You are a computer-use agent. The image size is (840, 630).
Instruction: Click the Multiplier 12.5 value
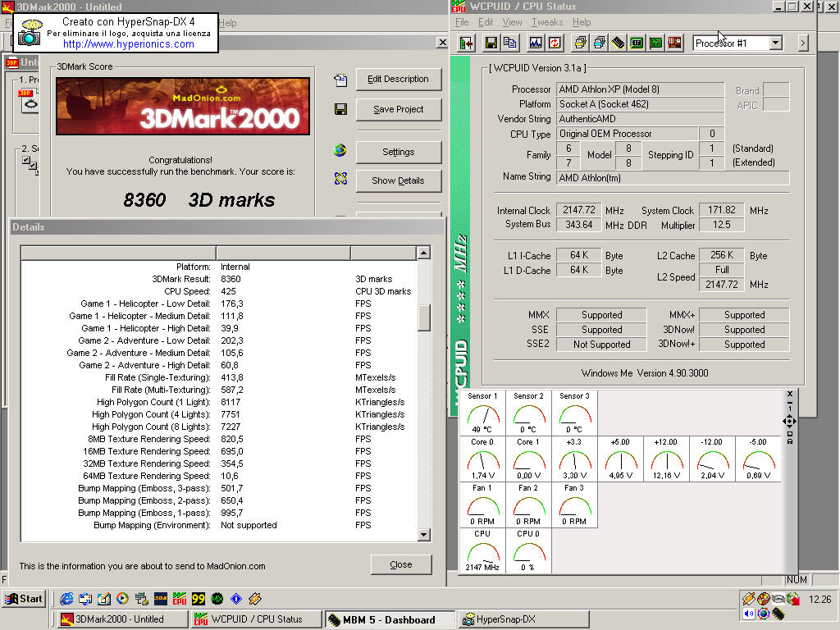coord(721,225)
